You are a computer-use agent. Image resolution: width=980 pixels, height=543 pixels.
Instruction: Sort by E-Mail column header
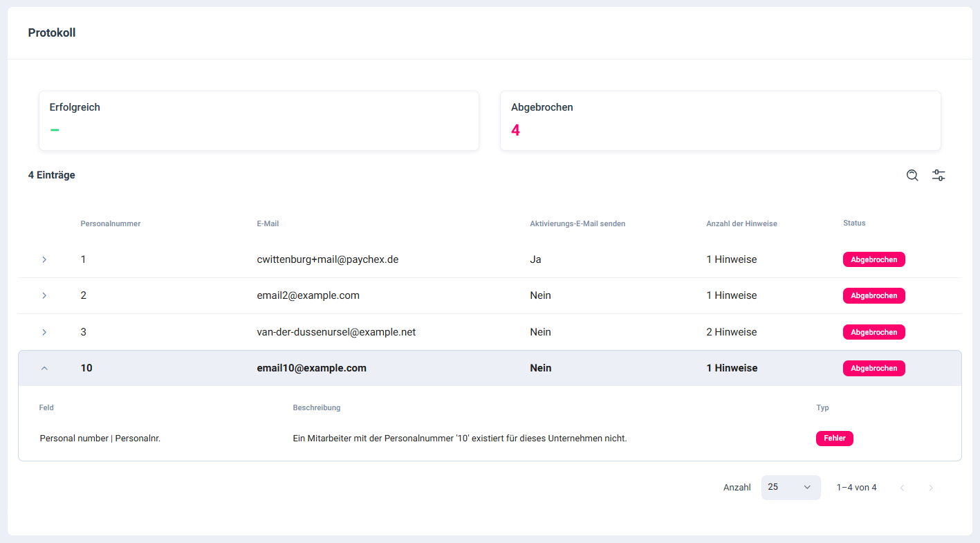click(268, 223)
